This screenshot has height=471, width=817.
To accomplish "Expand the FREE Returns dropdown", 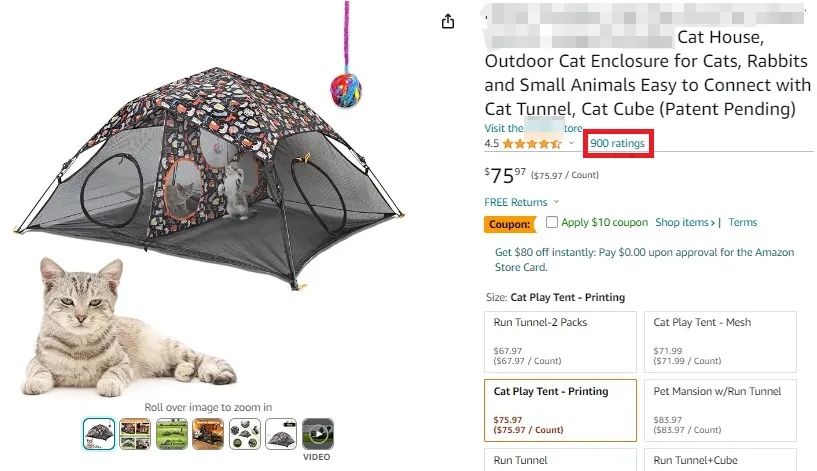I will click(556, 202).
